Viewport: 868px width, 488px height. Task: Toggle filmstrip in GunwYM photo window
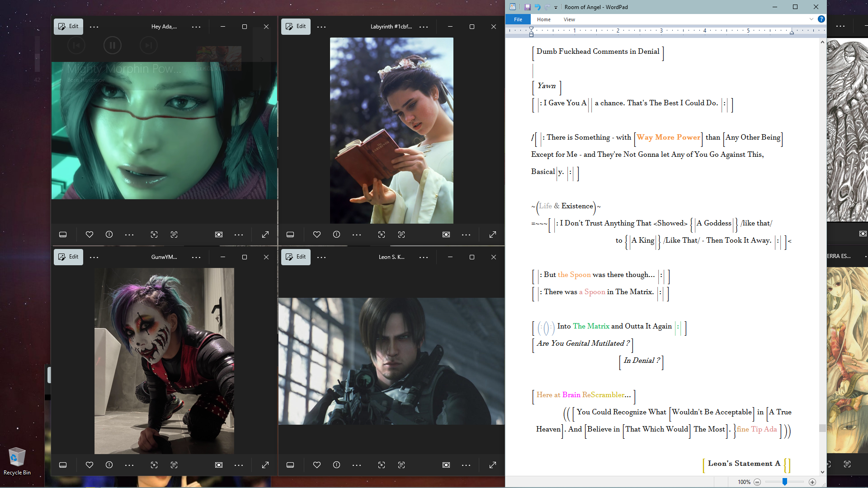click(63, 465)
